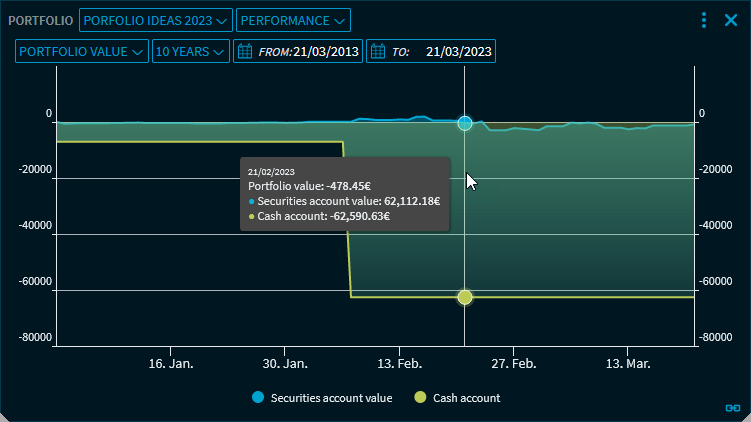Open the three-dot options menu

tap(704, 20)
